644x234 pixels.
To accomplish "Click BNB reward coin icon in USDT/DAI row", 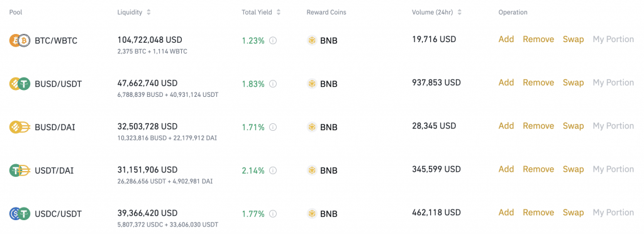I will pyautogui.click(x=312, y=170).
